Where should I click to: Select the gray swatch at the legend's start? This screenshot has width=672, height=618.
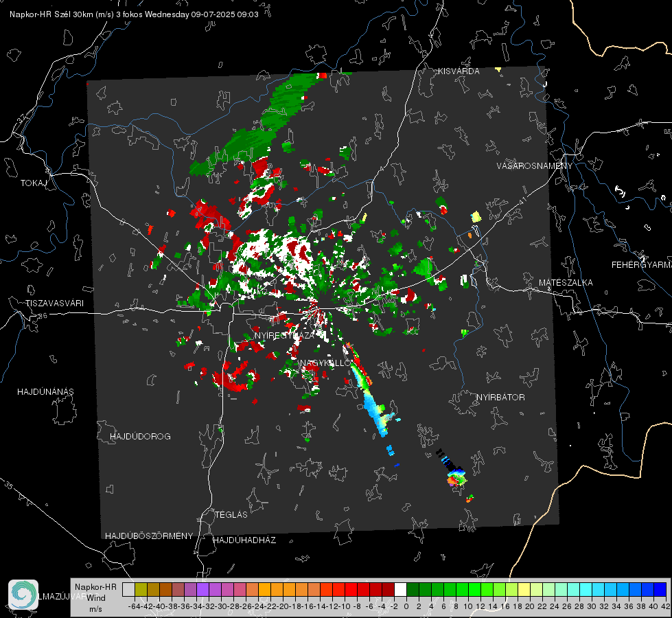[128, 589]
